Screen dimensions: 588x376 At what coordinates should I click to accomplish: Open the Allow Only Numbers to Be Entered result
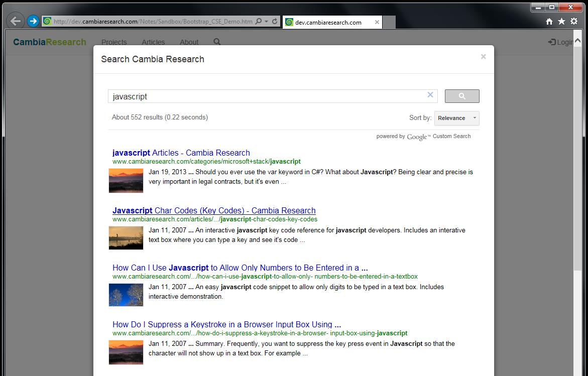[240, 268]
